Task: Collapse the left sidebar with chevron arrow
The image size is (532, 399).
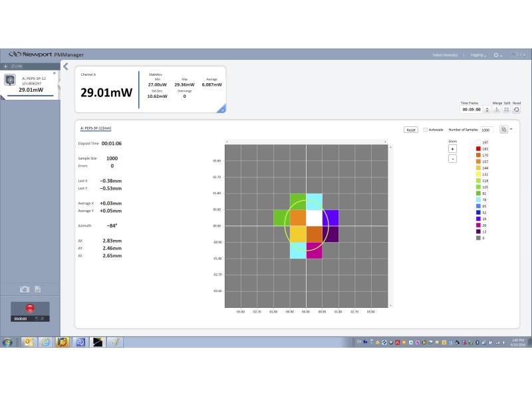Action: (x=65, y=66)
